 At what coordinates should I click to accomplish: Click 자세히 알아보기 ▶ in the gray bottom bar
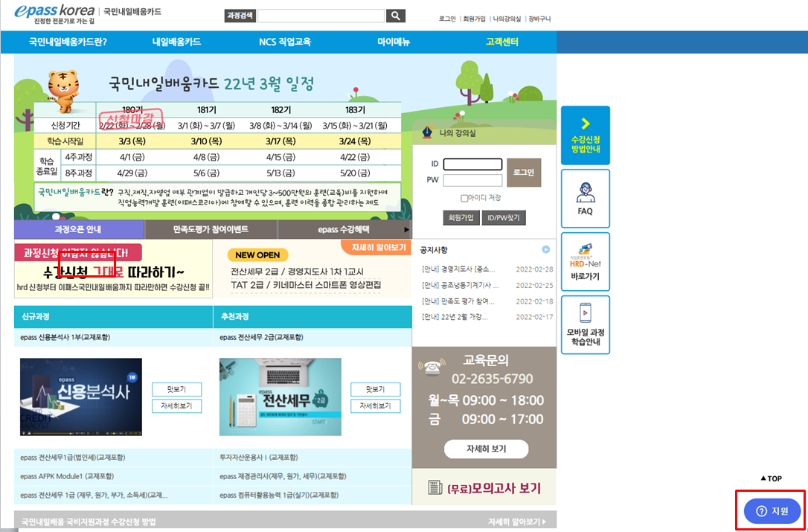click(517, 521)
